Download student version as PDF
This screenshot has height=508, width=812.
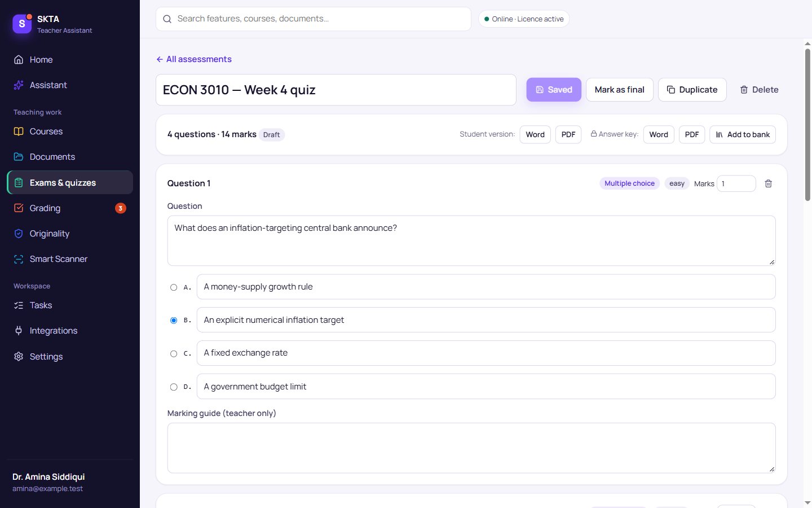pos(568,134)
